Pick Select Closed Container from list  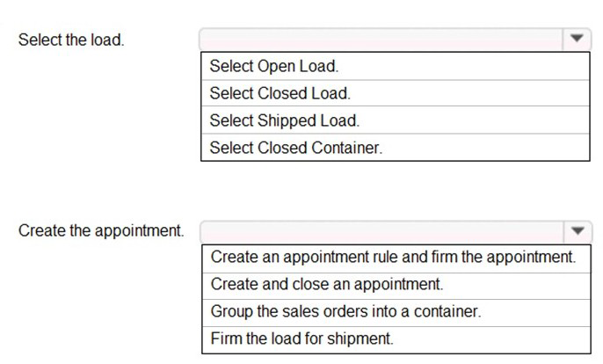pos(396,148)
